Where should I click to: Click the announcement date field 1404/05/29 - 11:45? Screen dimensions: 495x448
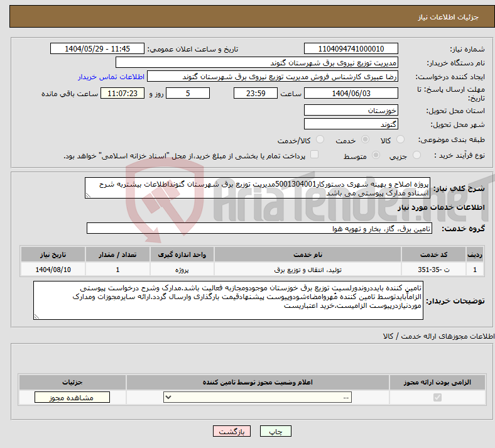click(x=97, y=48)
